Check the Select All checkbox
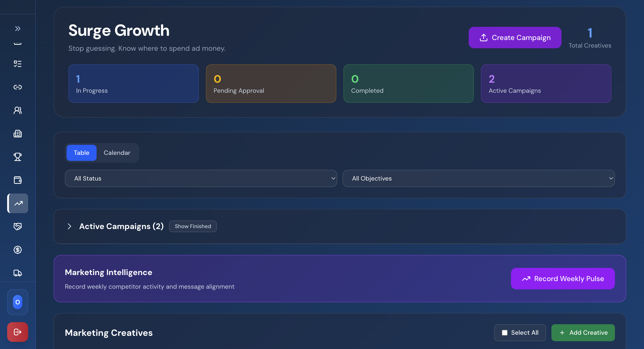This screenshot has width=644, height=349. click(504, 332)
